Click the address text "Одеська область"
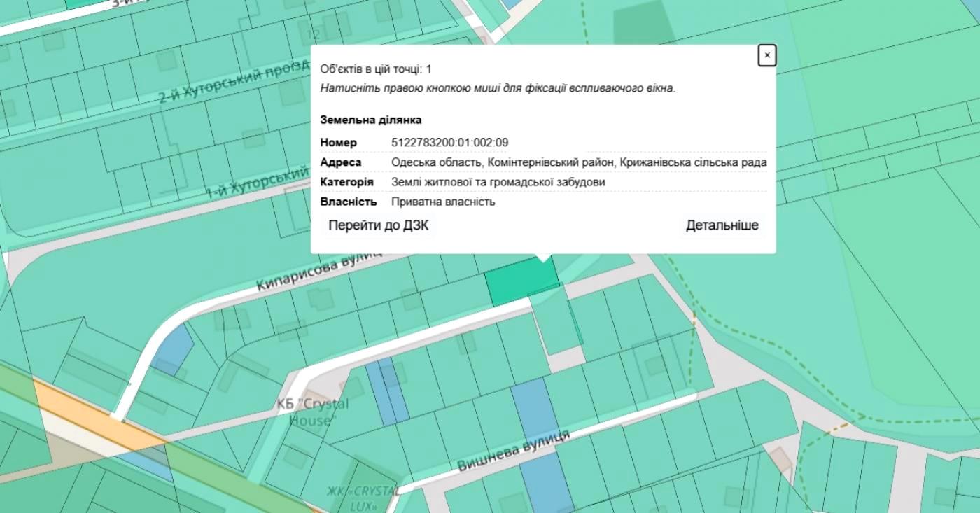 [x=436, y=162]
